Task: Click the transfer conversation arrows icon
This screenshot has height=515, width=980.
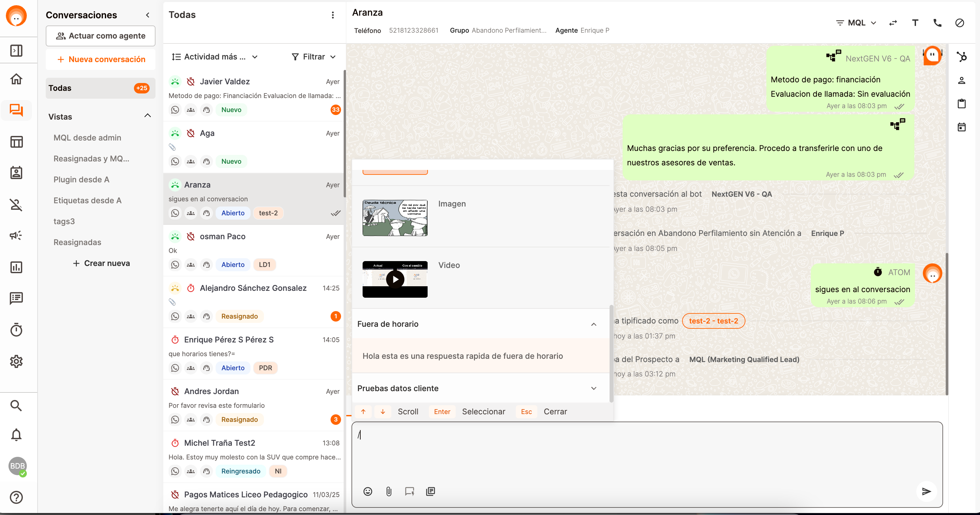Action: pos(893,23)
